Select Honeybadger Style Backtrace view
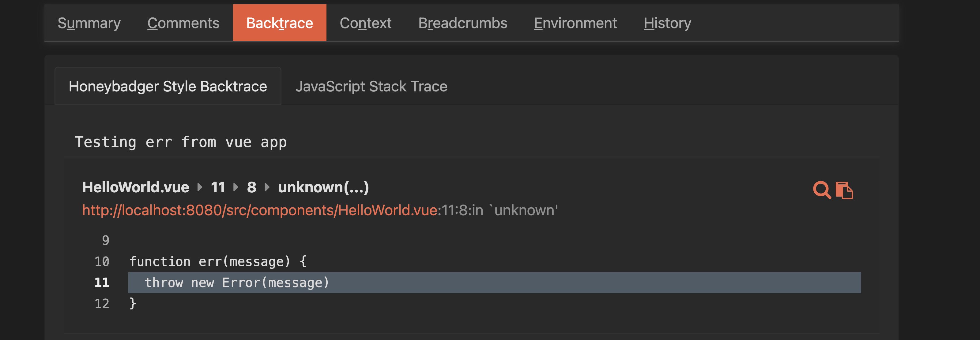Screen dimensions: 980x340 click(x=168, y=86)
